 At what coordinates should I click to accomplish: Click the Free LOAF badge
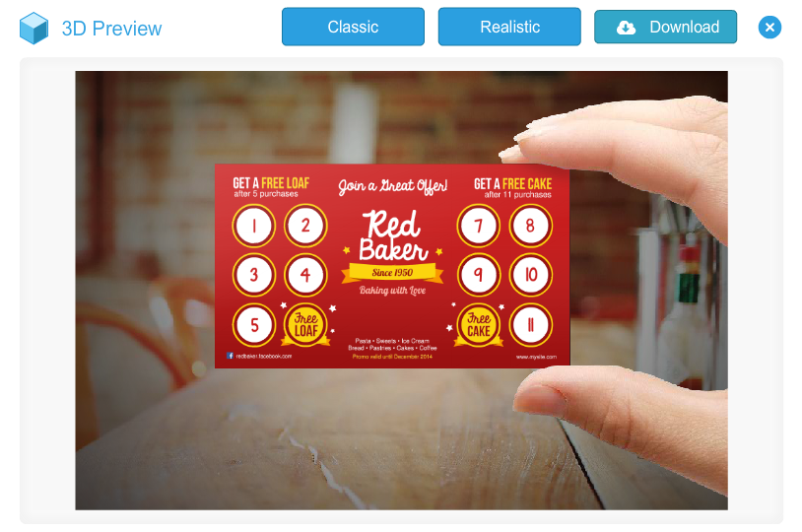pyautogui.click(x=305, y=324)
